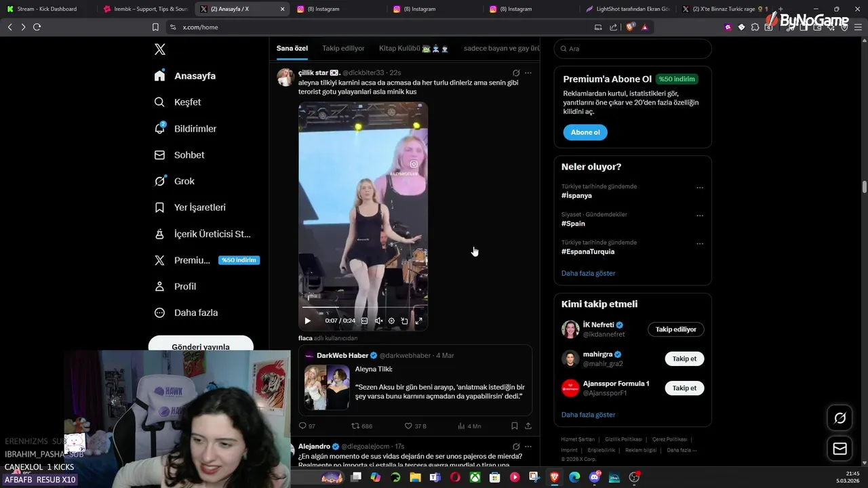
Task: Open Discord from taskbar
Action: [595, 477]
